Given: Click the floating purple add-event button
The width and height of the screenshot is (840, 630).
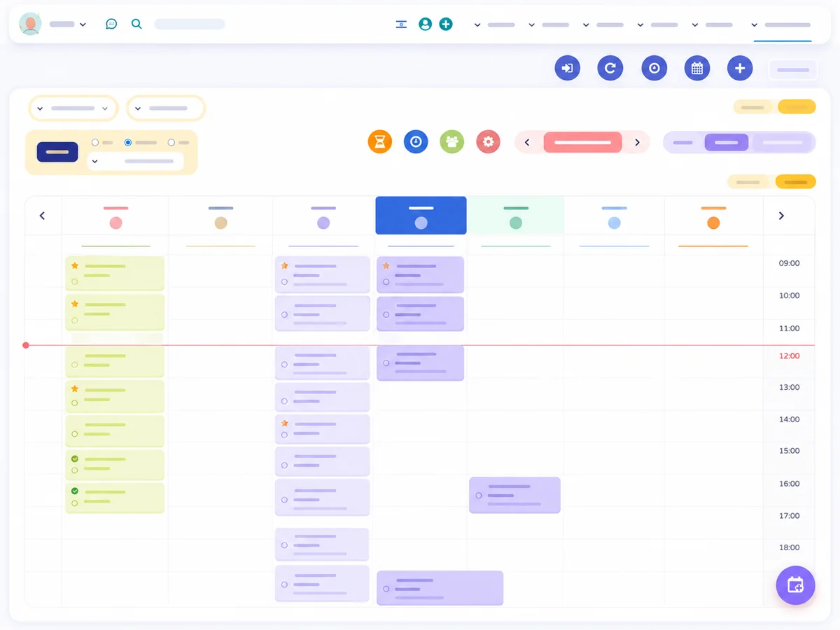Looking at the screenshot, I should (x=795, y=585).
